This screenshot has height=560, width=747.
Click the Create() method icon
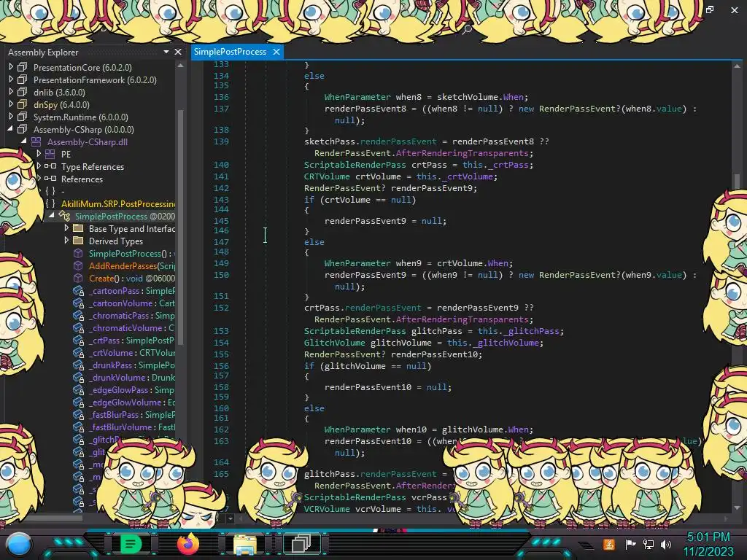[78, 278]
